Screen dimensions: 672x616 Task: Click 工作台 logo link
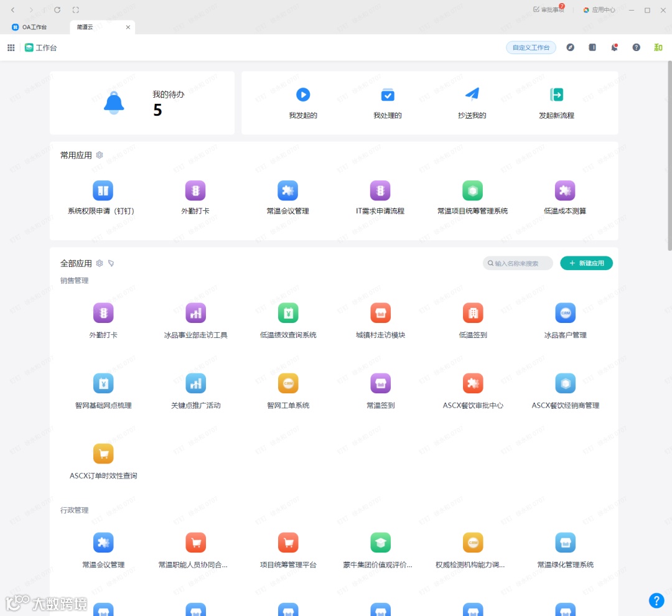40,47
